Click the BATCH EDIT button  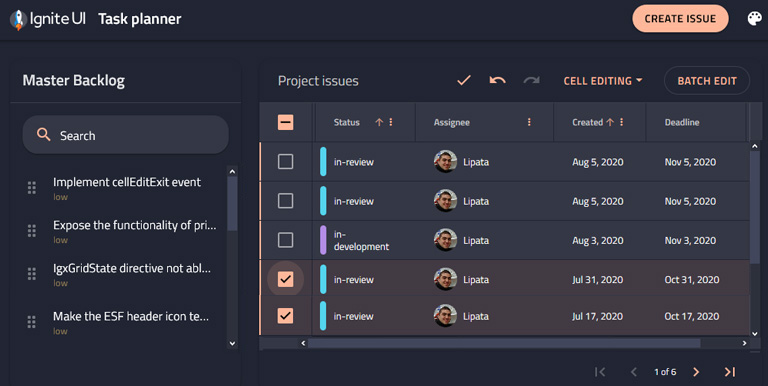pyautogui.click(x=707, y=81)
